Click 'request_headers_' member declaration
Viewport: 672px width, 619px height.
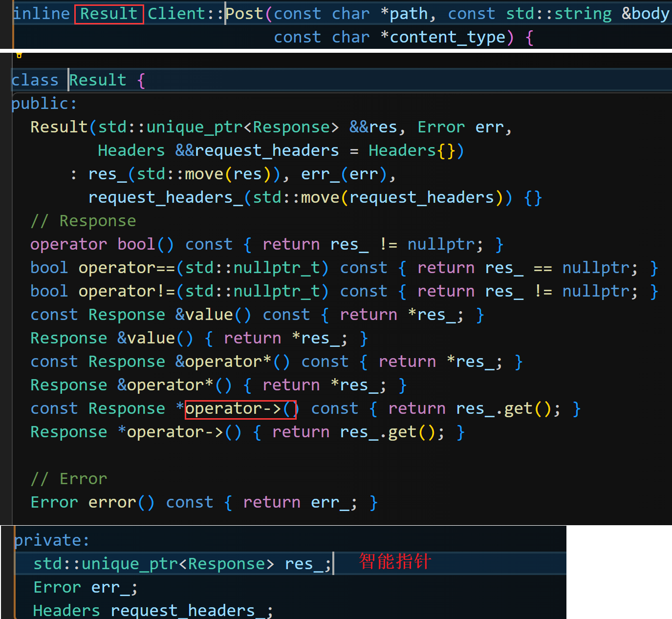coord(187,611)
